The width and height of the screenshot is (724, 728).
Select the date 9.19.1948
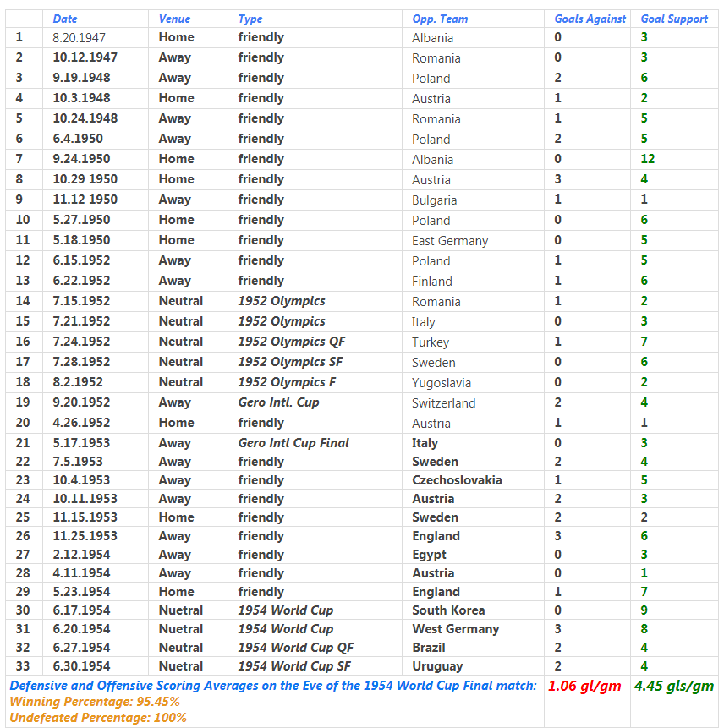[81, 78]
